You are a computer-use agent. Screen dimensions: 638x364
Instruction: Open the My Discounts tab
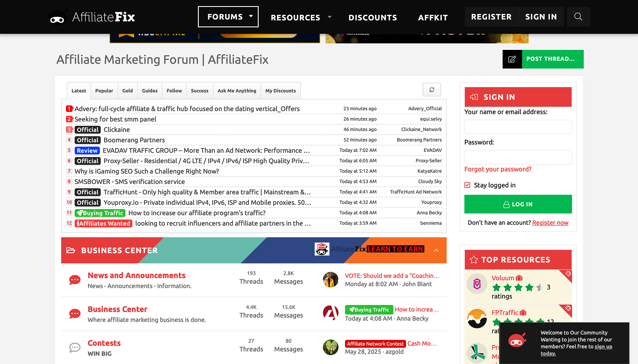tap(280, 91)
